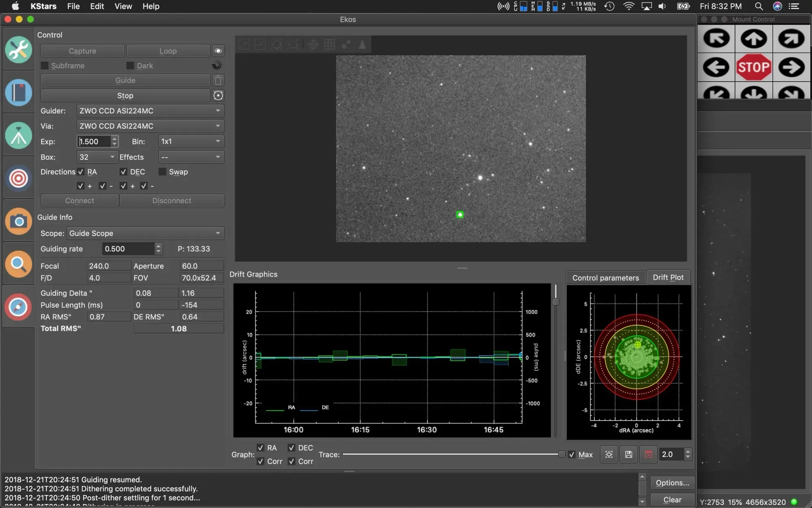
Task: Switch to Control parameters tab
Action: [605, 278]
